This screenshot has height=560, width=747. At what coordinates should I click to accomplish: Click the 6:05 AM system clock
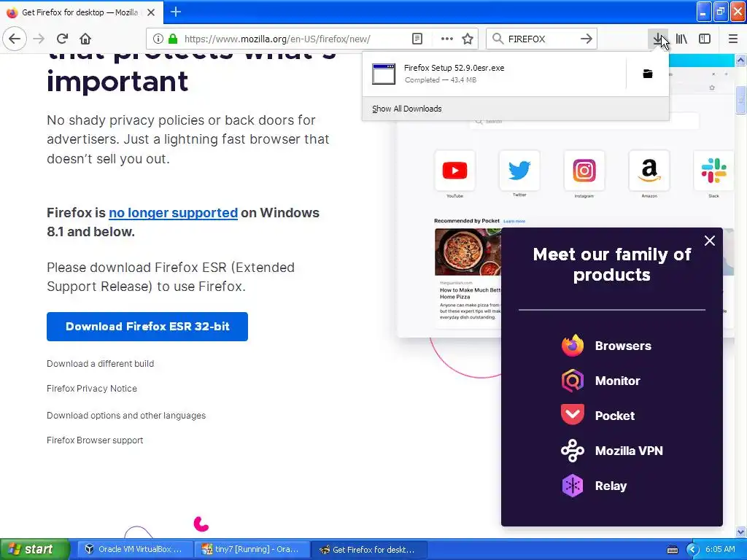720,549
